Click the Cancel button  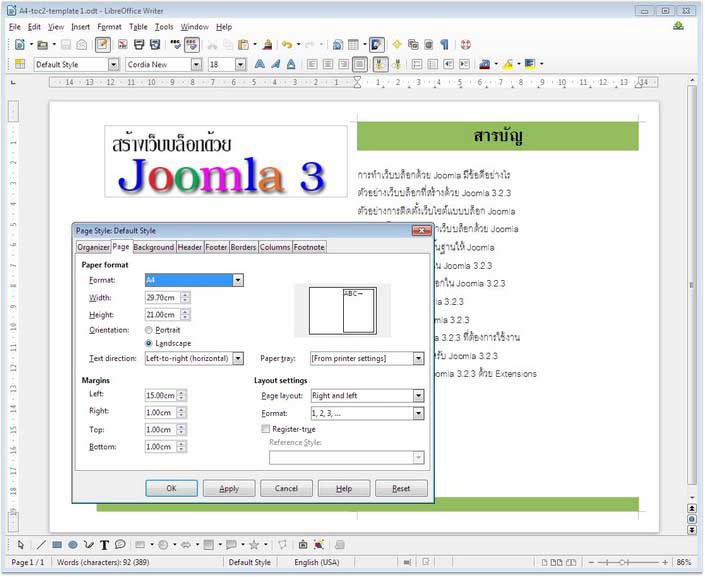(x=286, y=488)
